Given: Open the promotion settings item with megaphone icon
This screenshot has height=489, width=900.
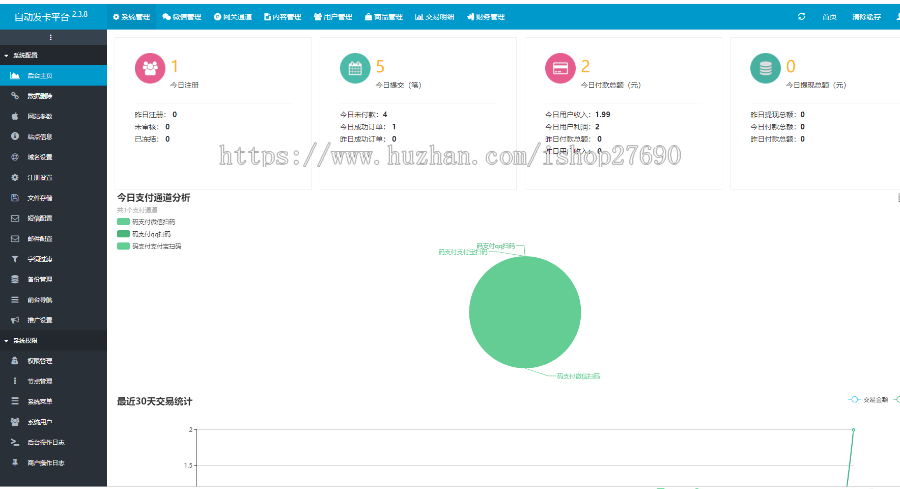Looking at the screenshot, I should click(53, 320).
